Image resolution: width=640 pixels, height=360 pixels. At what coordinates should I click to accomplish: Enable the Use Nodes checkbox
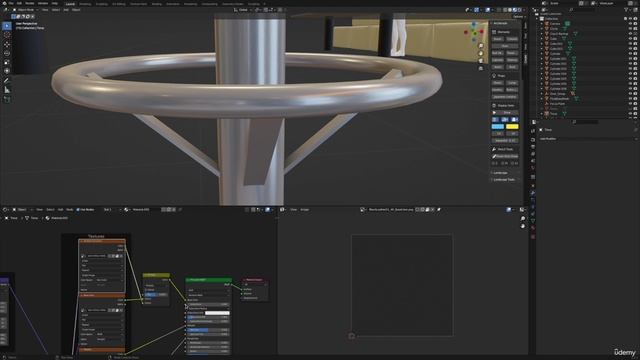coord(78,209)
